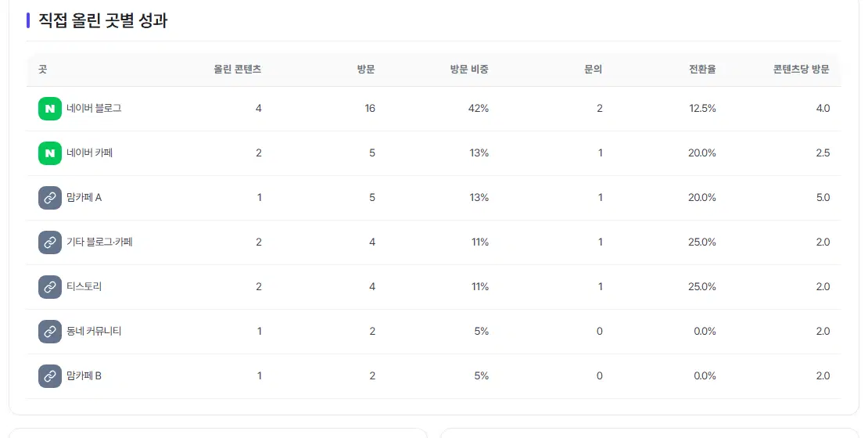Click the 20.0% conversion rate for 맘카페 A
This screenshot has width=868, height=438.
click(702, 198)
